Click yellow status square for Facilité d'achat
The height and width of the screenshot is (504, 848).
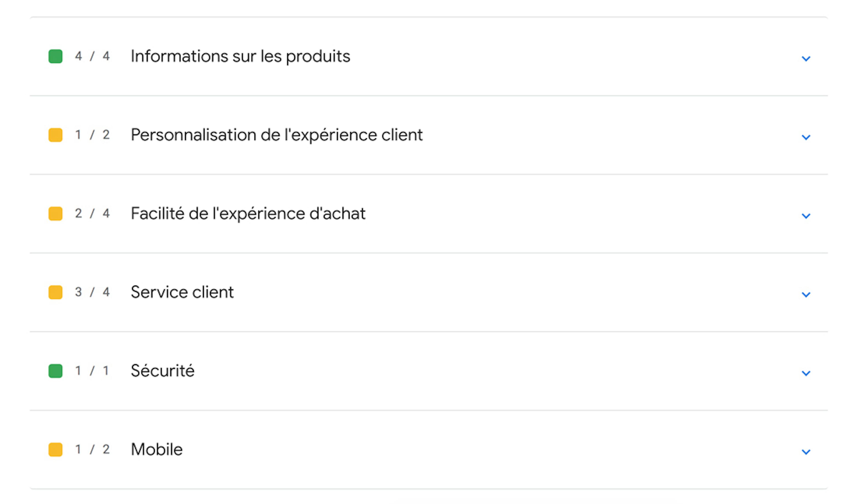pyautogui.click(x=55, y=214)
